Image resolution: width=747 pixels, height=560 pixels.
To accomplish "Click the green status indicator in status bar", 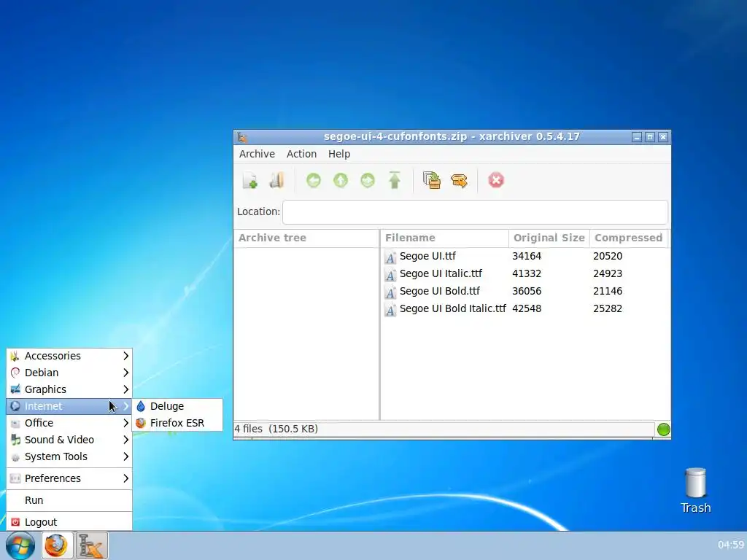I will 663,429.
